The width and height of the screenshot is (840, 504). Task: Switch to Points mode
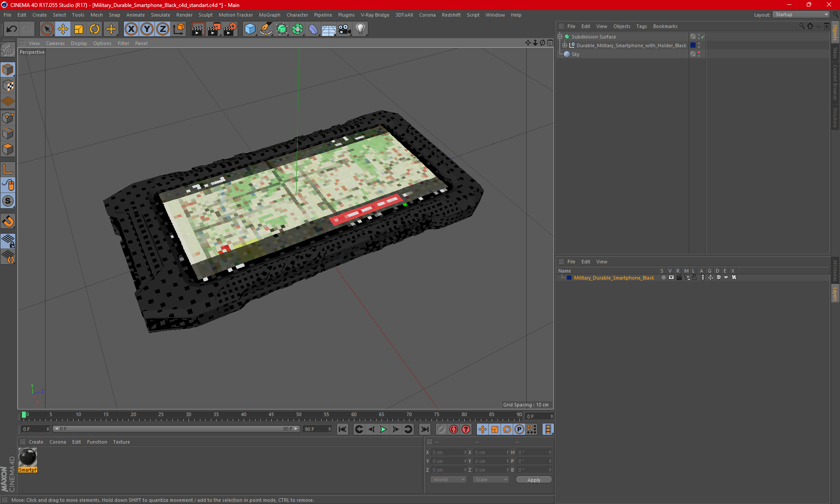tap(8, 118)
